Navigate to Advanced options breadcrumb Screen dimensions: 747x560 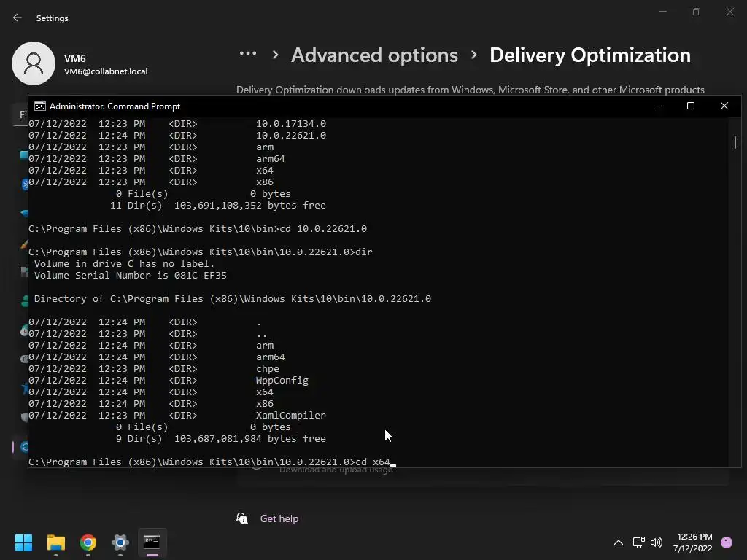coord(374,55)
